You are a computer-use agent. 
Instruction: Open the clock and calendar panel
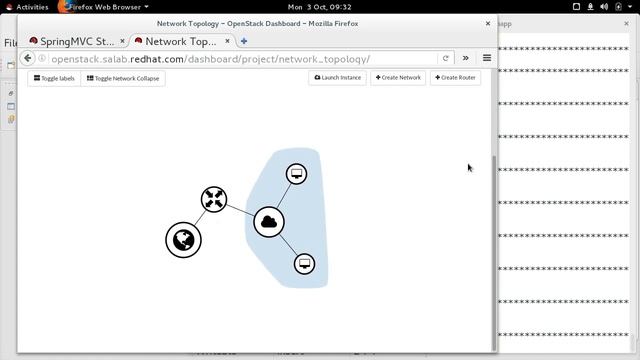pos(320,7)
